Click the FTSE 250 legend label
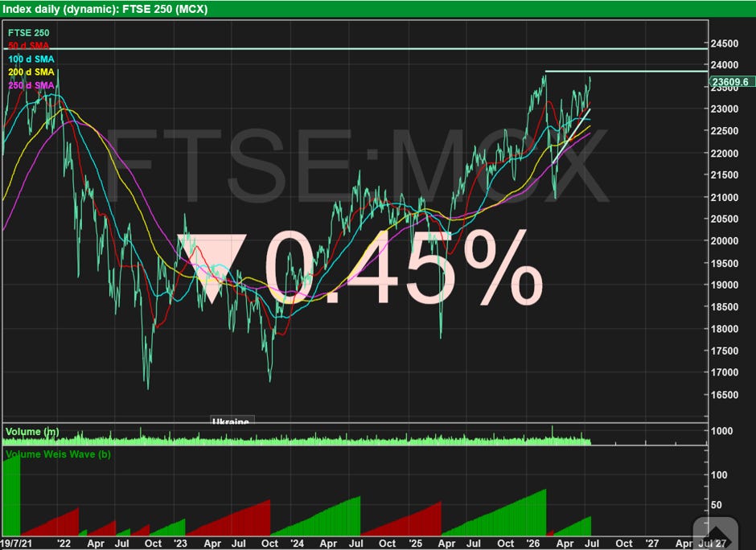The width and height of the screenshot is (756, 550). pyautogui.click(x=28, y=33)
